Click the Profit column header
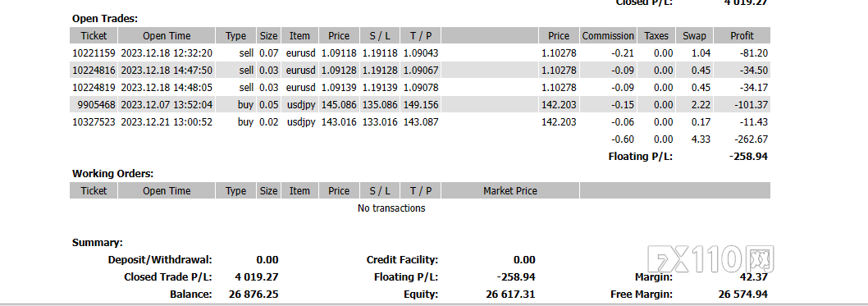 click(x=742, y=36)
